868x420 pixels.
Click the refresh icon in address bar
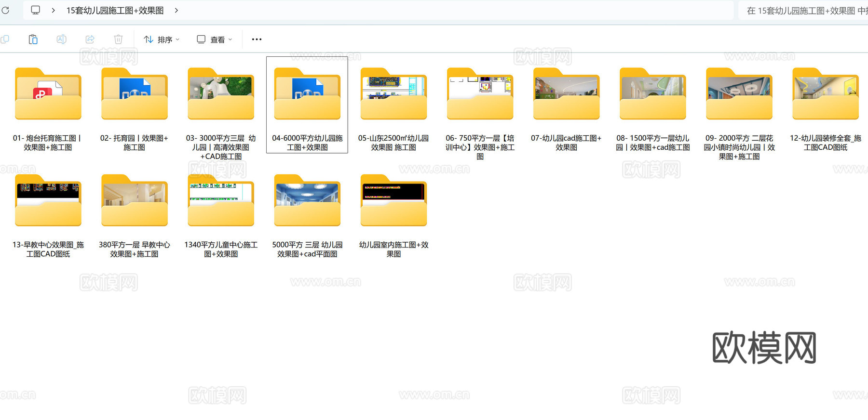click(5, 10)
